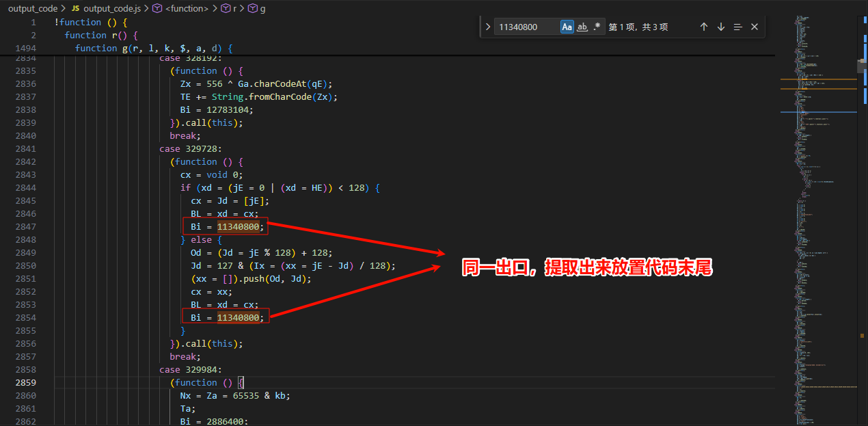
Task: Click 'cx = xx;' line
Action: tap(212, 291)
